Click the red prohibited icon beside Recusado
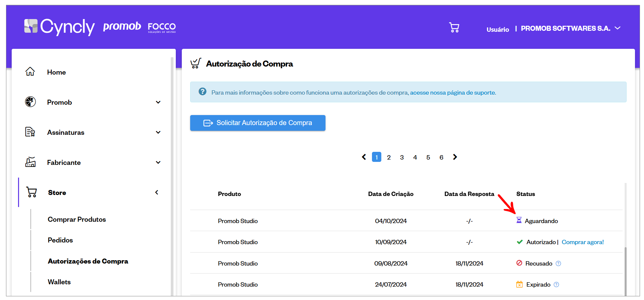This screenshot has height=300, width=644. [519, 263]
